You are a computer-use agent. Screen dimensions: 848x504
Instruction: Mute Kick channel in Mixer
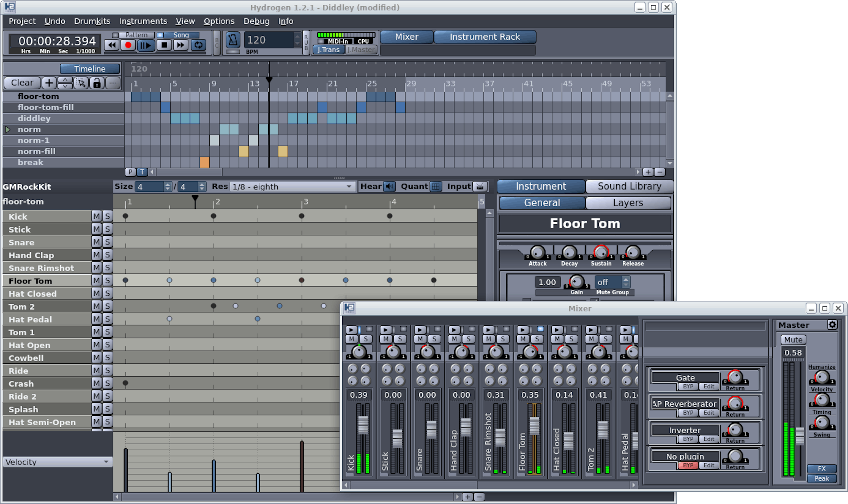click(352, 339)
